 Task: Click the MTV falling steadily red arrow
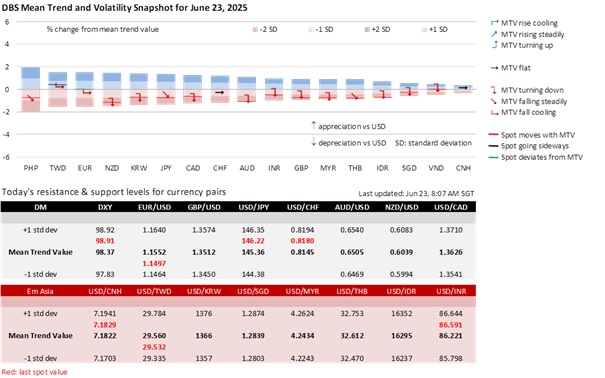pos(493,101)
